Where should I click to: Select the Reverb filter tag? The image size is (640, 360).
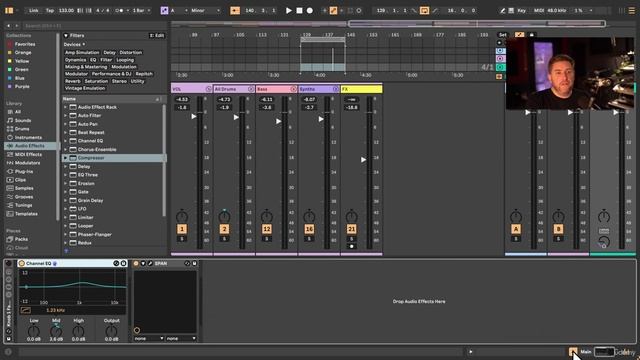click(73, 81)
